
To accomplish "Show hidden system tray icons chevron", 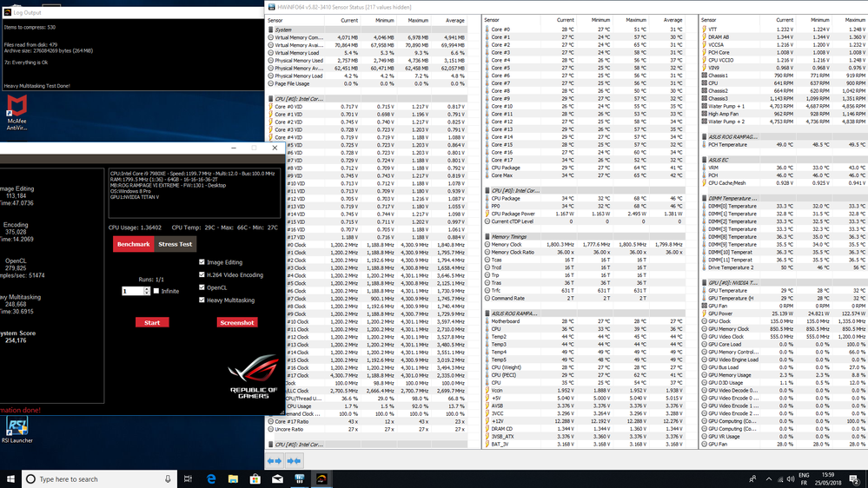I will [768, 479].
